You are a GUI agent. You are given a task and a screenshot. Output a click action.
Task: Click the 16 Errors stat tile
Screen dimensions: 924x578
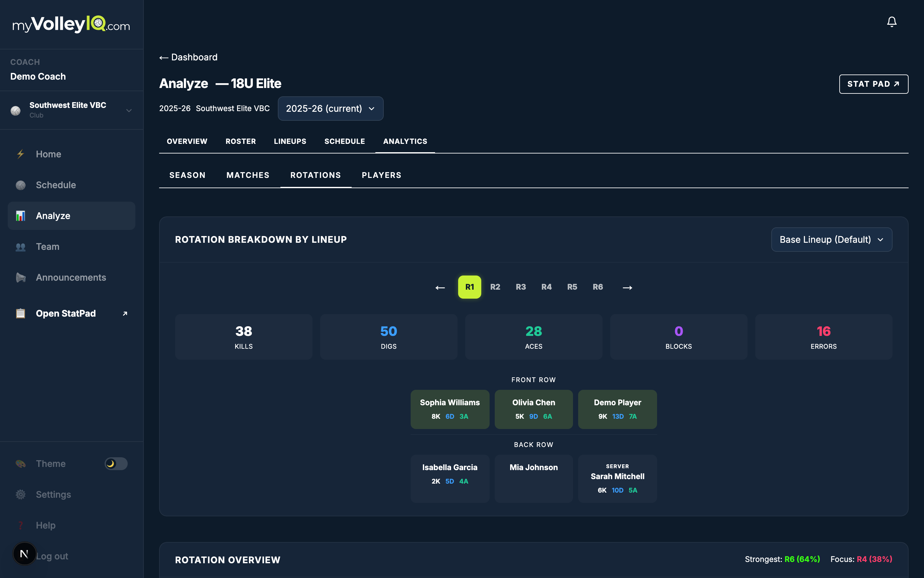point(824,337)
